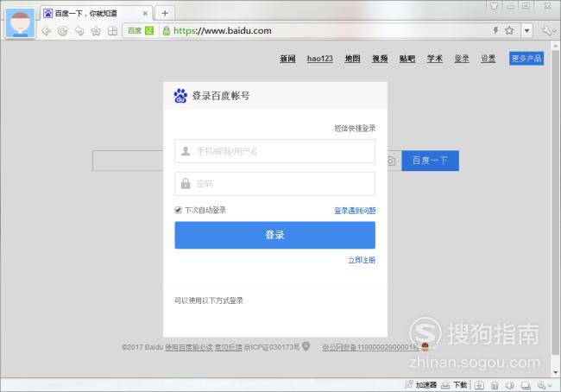Bookmark page with the star icon
Screen dimensions: 561x392
(509, 30)
